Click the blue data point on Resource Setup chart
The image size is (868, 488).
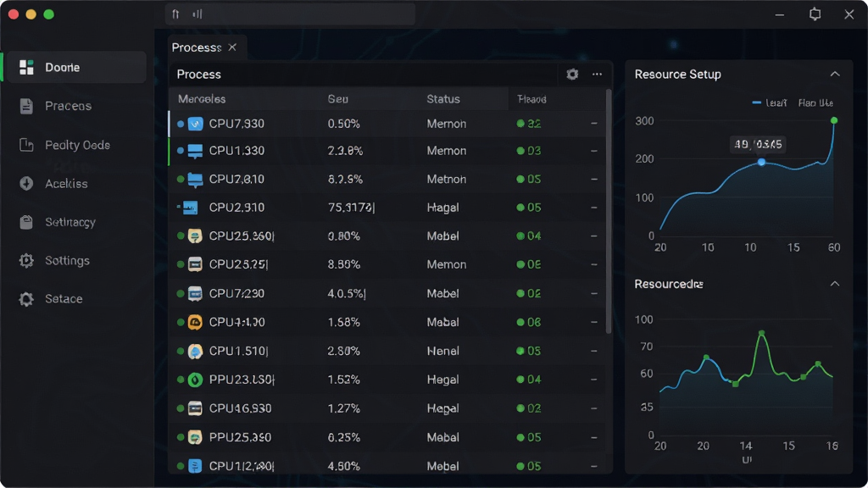pos(762,162)
